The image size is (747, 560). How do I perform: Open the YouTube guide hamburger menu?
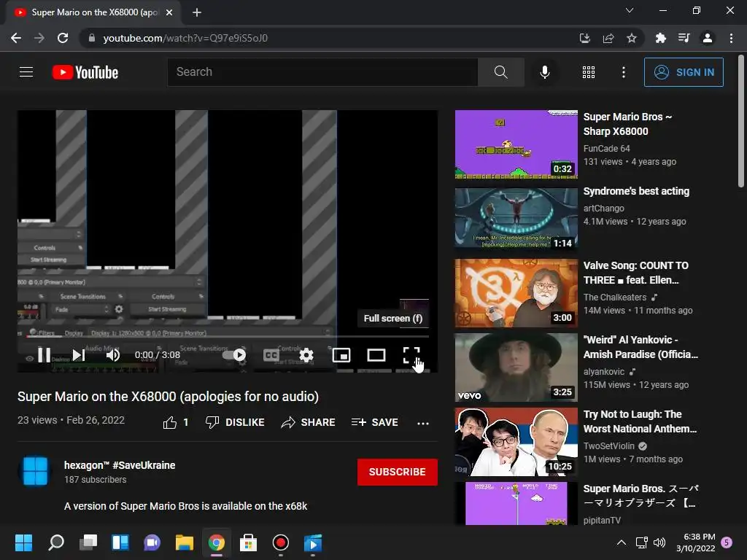[26, 72]
